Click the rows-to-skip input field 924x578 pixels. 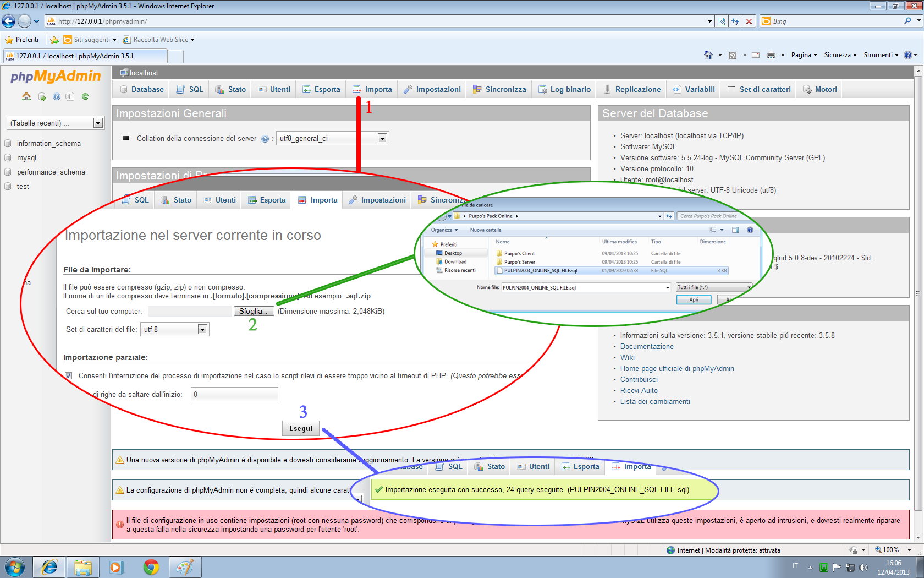pyautogui.click(x=234, y=395)
